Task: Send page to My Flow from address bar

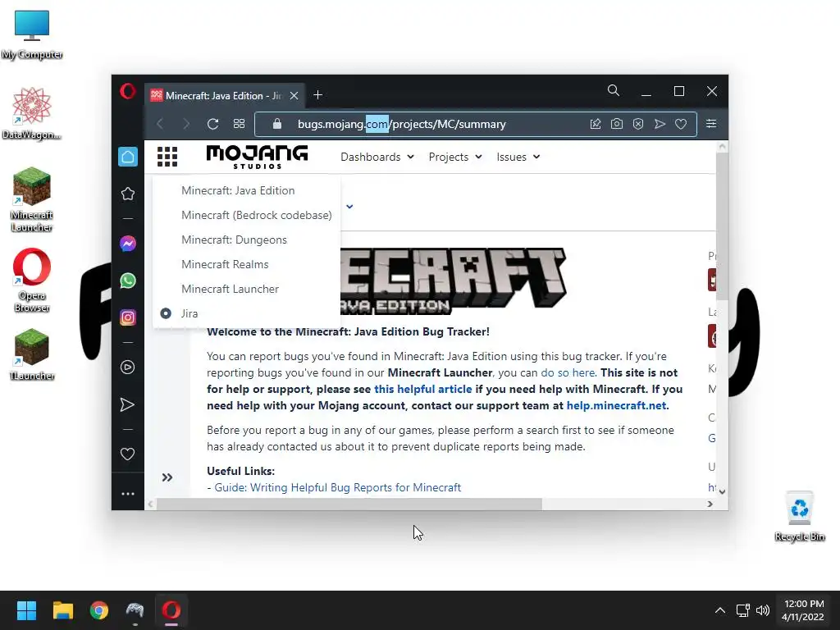Action: pyautogui.click(x=660, y=124)
